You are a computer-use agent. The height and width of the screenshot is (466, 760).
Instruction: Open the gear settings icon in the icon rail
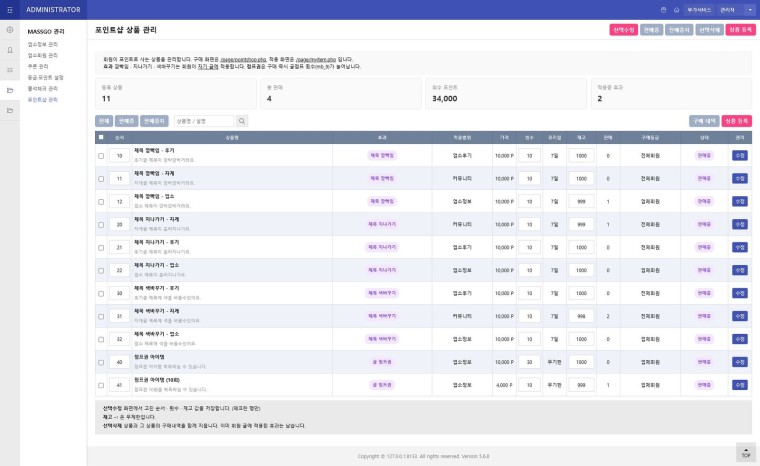[x=10, y=30]
